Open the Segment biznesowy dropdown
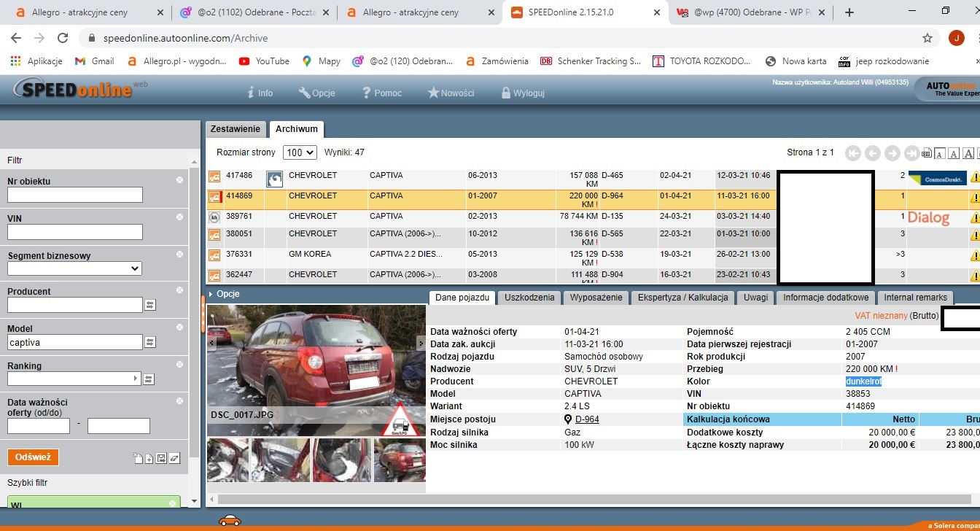The height and width of the screenshot is (531, 980). (x=74, y=268)
